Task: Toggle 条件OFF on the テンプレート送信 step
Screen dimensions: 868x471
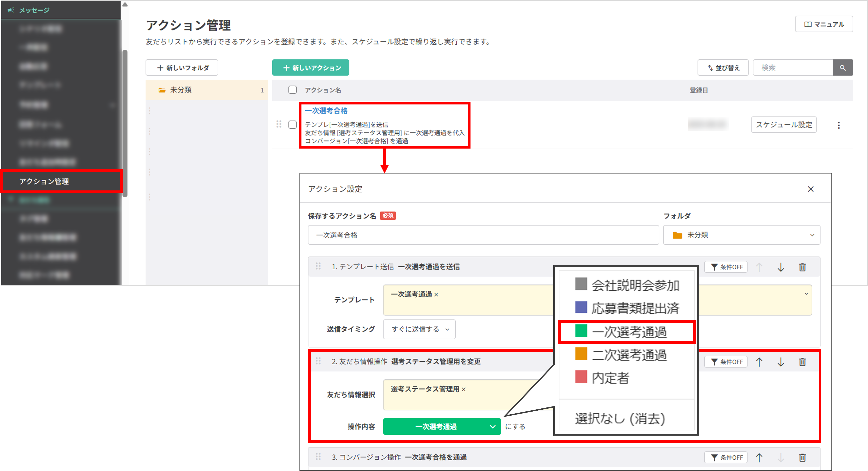Action: click(x=726, y=267)
